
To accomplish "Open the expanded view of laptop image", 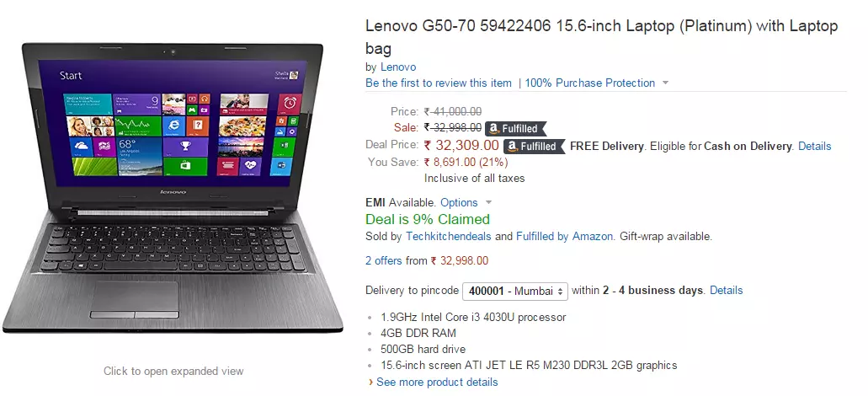I will 172,188.
